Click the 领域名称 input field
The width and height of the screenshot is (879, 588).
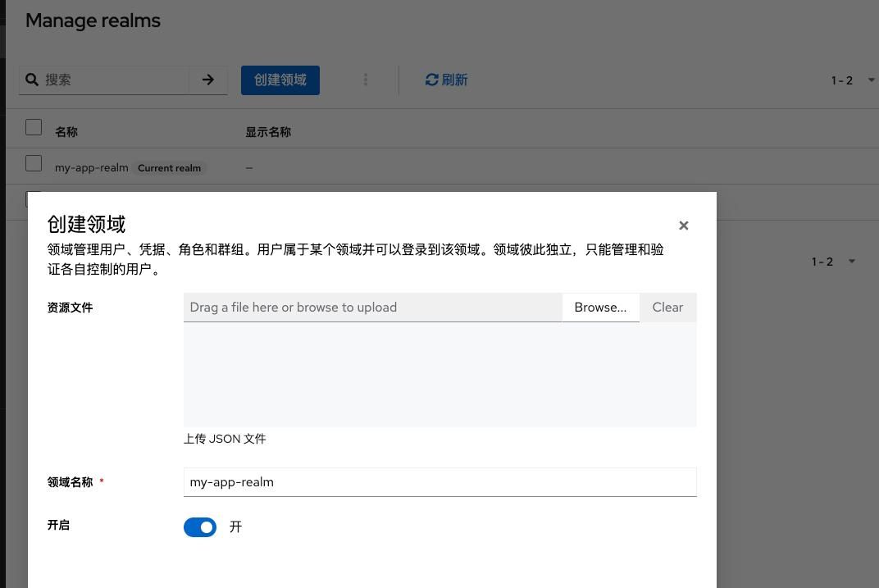pyautogui.click(x=439, y=481)
